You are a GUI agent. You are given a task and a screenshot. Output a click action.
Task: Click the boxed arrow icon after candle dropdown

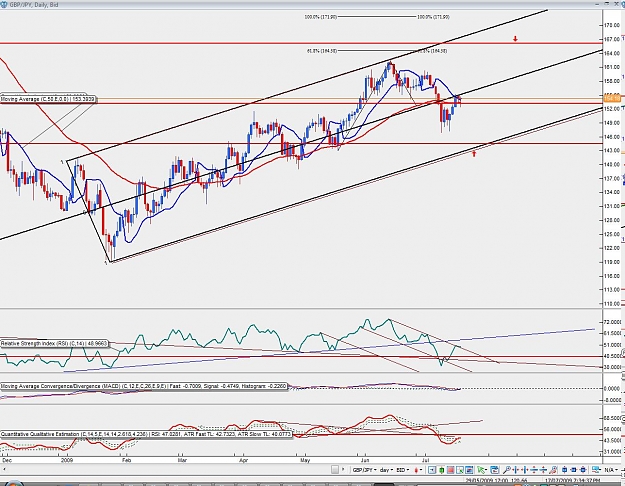point(432,470)
